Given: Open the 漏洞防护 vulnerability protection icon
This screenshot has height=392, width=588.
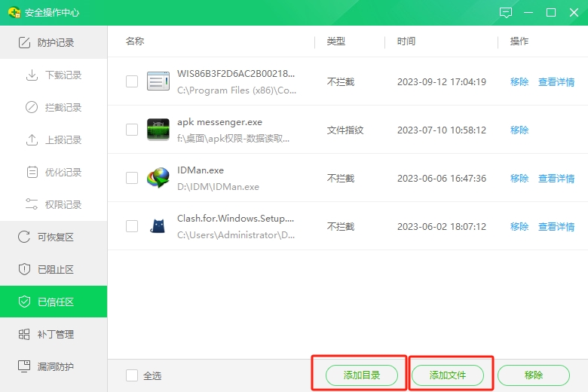Looking at the screenshot, I should pyautogui.click(x=24, y=366).
